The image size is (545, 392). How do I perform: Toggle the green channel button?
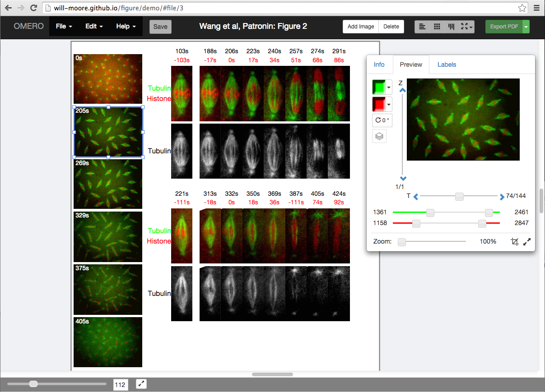coord(379,87)
